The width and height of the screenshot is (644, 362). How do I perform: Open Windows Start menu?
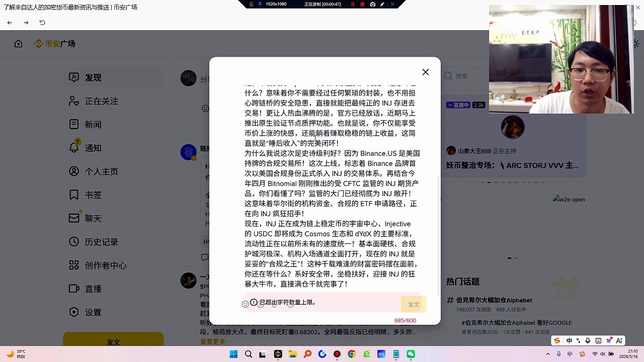tap(233, 354)
